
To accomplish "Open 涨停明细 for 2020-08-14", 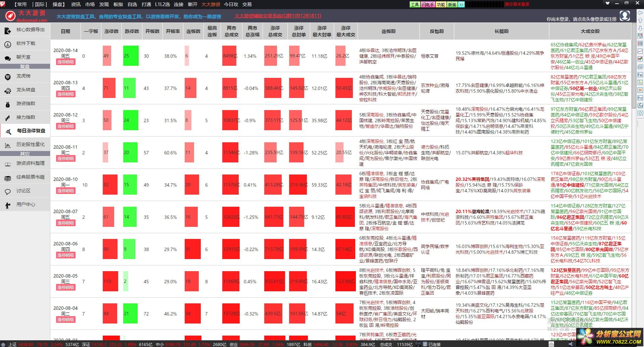I will click(x=66, y=62).
